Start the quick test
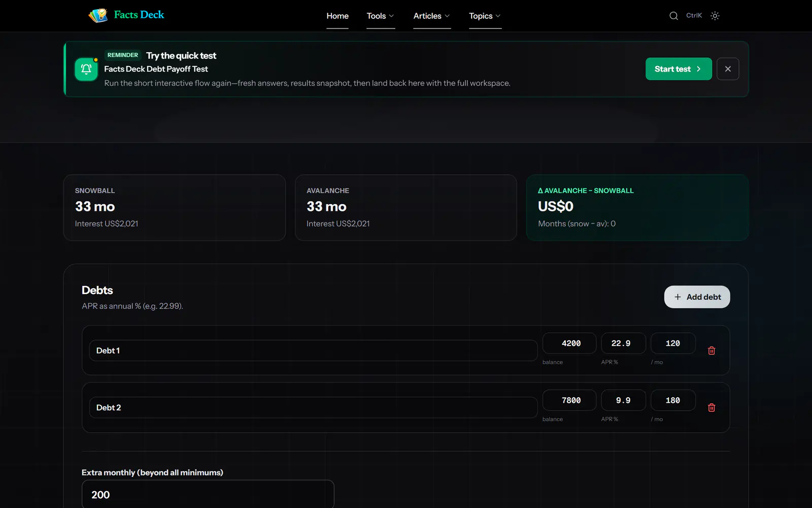The height and width of the screenshot is (508, 812). 679,69
